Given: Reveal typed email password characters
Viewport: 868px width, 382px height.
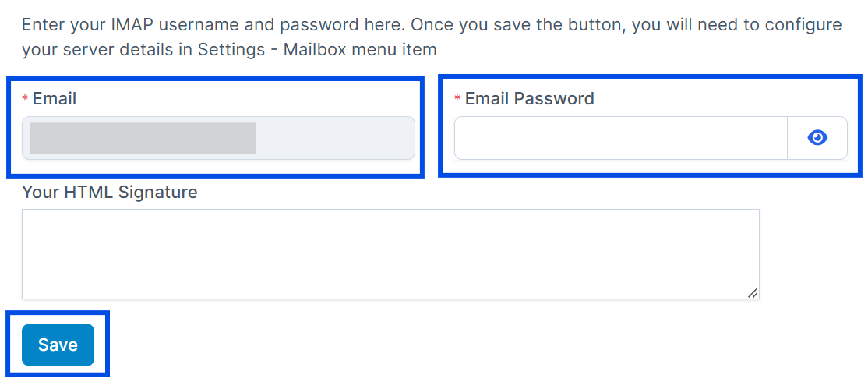Looking at the screenshot, I should tap(817, 138).
